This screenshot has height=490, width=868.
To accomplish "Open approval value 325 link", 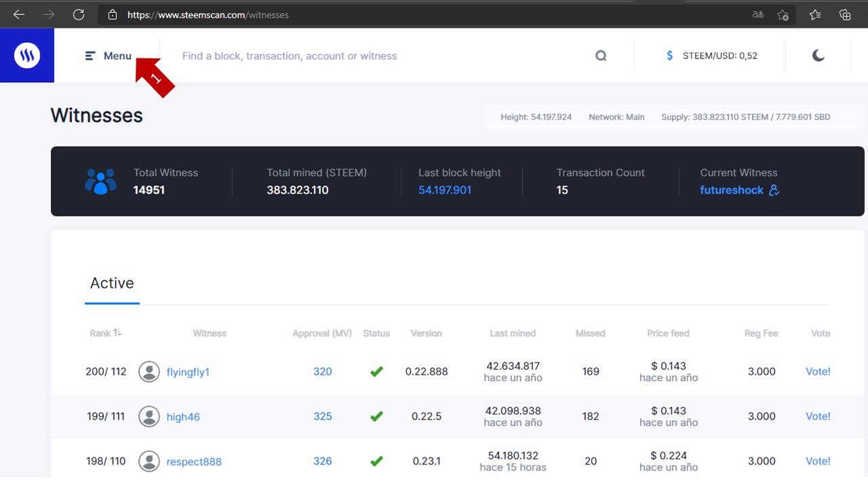I will (x=323, y=416).
